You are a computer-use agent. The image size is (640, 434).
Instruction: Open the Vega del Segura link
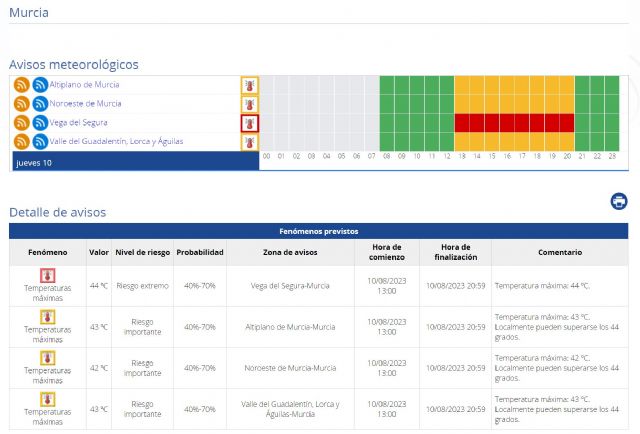(80, 123)
